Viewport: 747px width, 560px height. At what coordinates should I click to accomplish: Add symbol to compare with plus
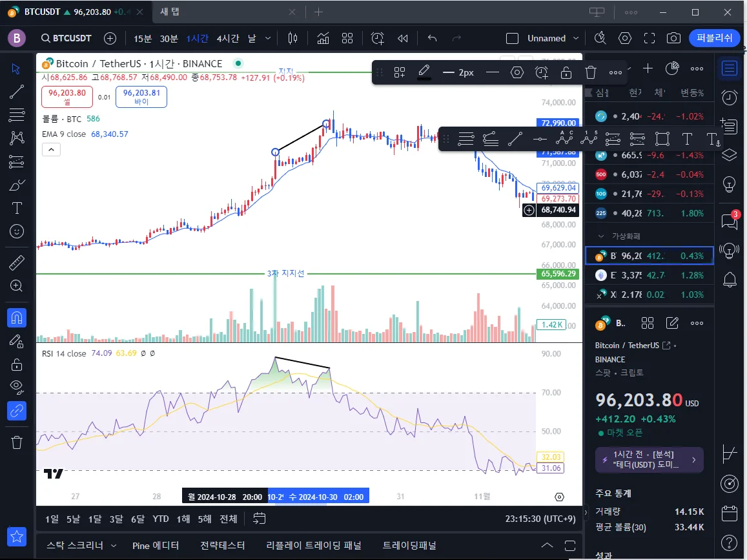coord(110,38)
